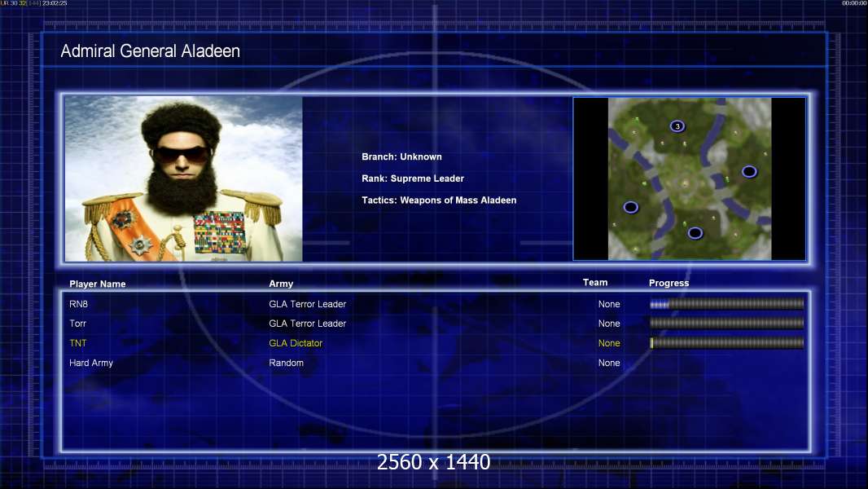Click the map preview thumbnail
This screenshot has width=868, height=489.
[x=689, y=178]
